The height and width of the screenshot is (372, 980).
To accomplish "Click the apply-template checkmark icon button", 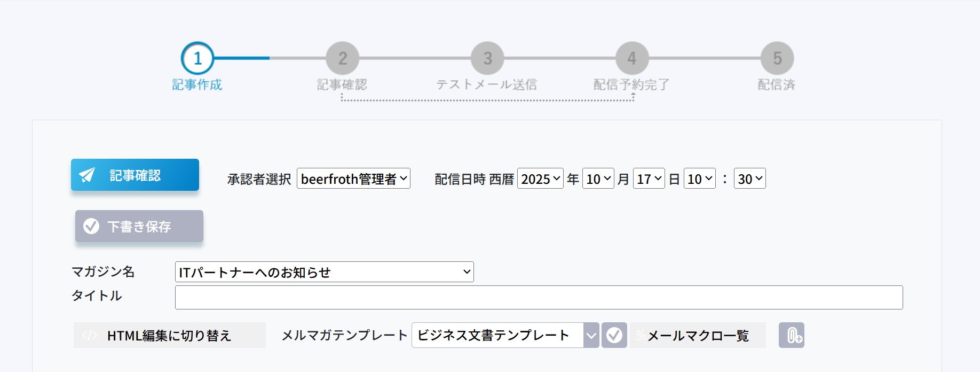I will (x=614, y=335).
